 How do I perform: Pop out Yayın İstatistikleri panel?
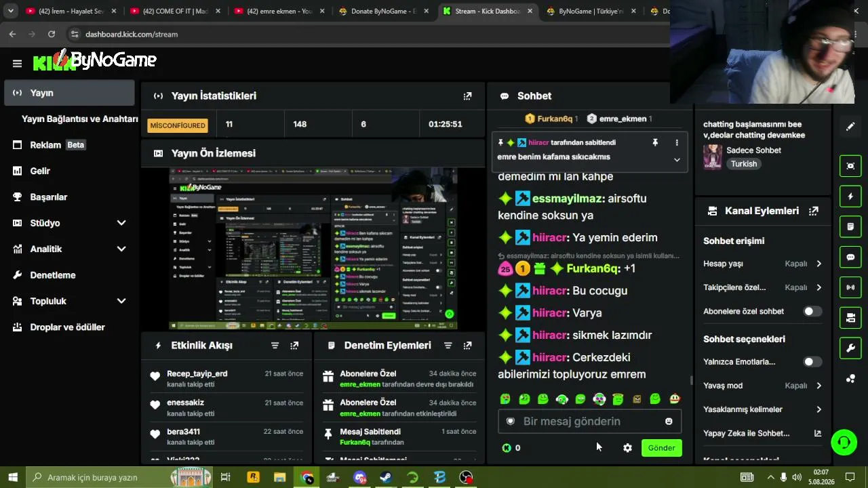click(467, 96)
